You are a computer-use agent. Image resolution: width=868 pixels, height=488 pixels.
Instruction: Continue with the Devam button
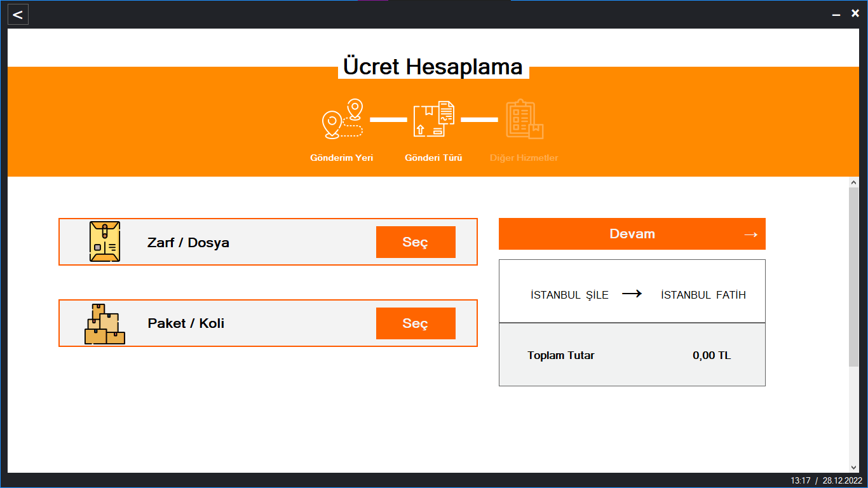632,234
